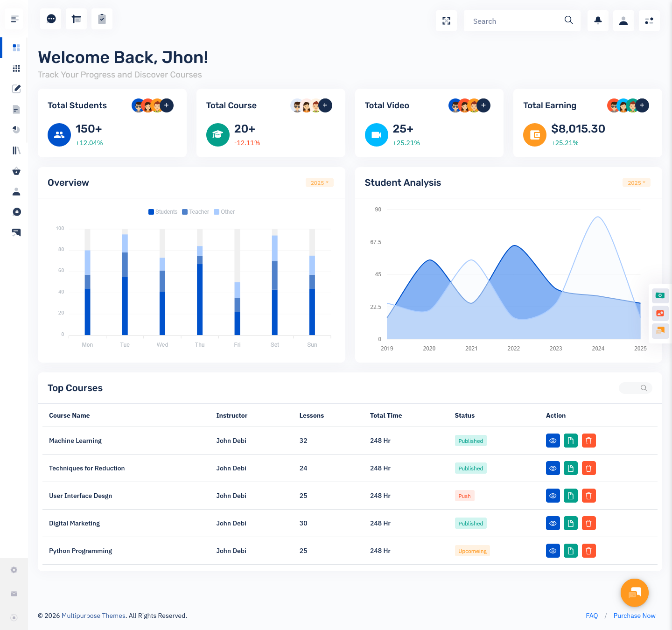Screen dimensions: 672x630
Task: Open the Overview 2025 year dropdown
Action: coord(319,182)
